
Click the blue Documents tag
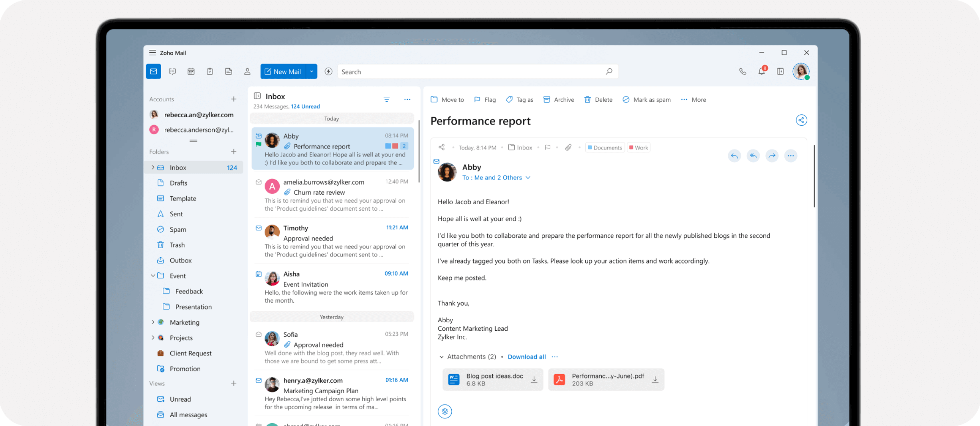[x=605, y=148]
